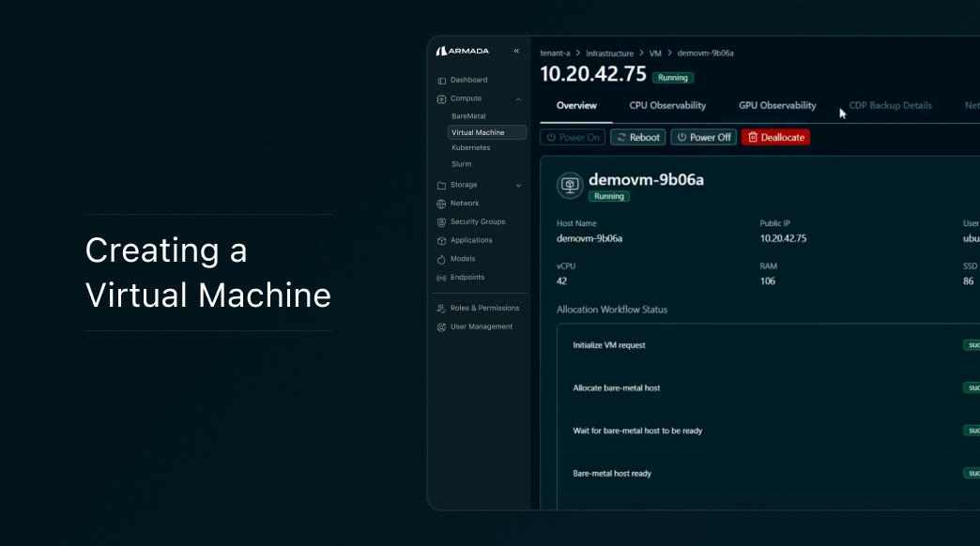Screen dimensions: 980x546
Task: Switch to GPU Observability tab
Action: 777,106
